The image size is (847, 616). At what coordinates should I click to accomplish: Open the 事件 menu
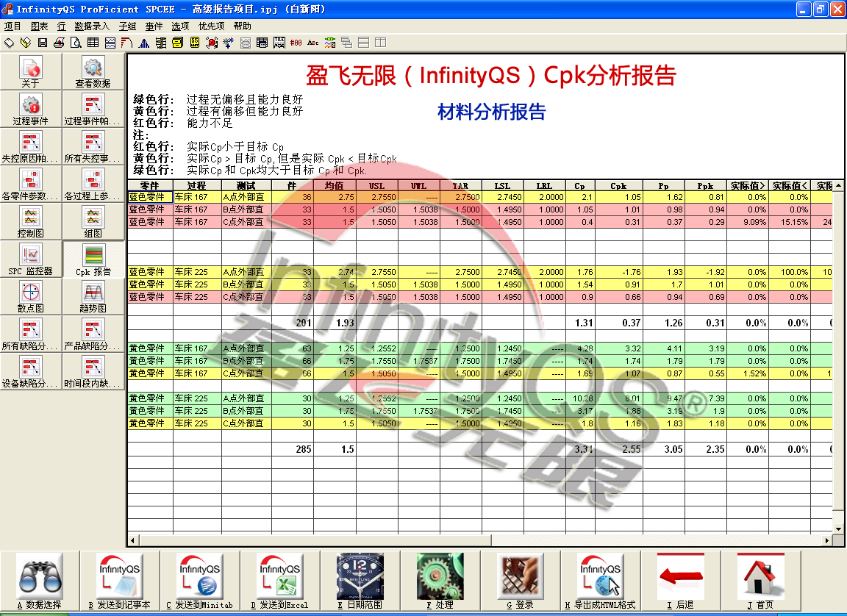coord(154,26)
